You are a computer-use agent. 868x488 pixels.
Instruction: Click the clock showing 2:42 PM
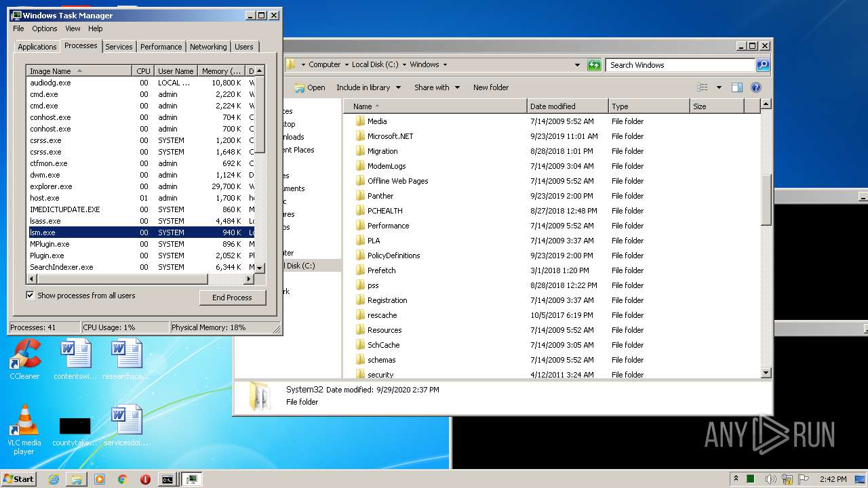coord(833,479)
